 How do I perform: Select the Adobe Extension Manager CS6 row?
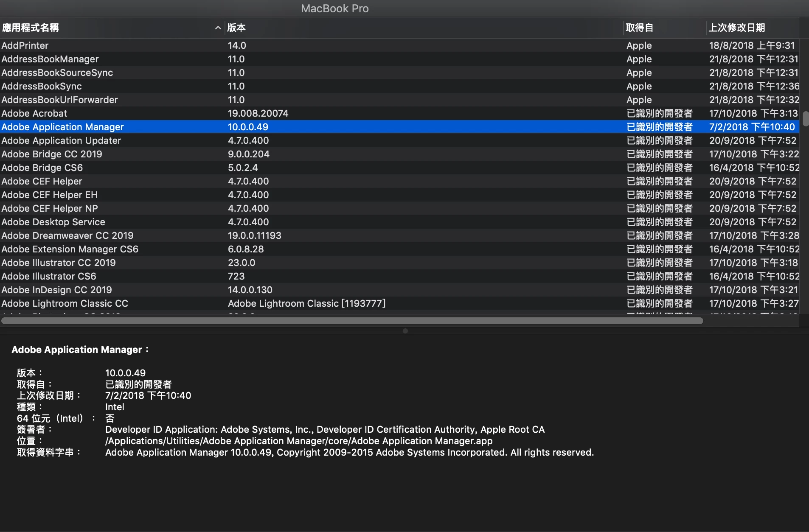[x=399, y=249]
